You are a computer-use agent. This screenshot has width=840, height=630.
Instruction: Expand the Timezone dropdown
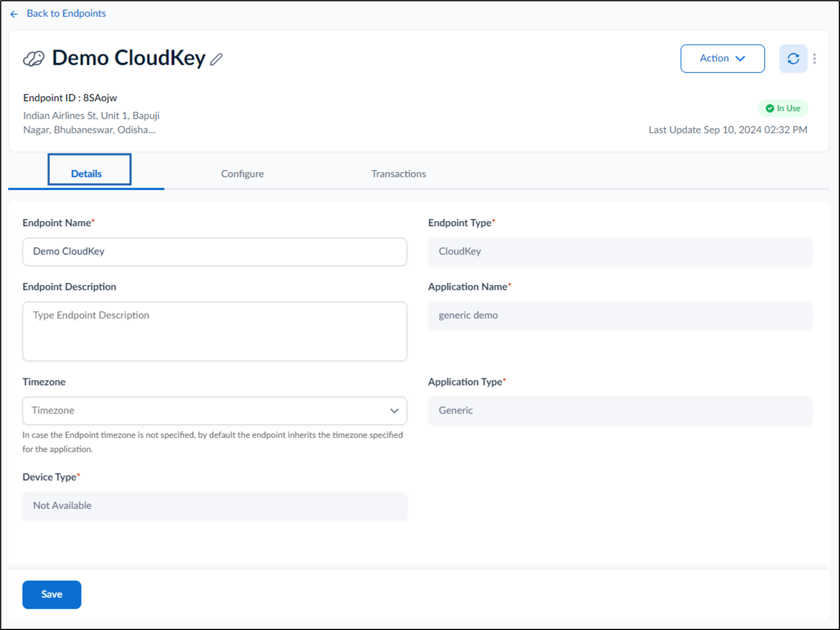pyautogui.click(x=215, y=411)
